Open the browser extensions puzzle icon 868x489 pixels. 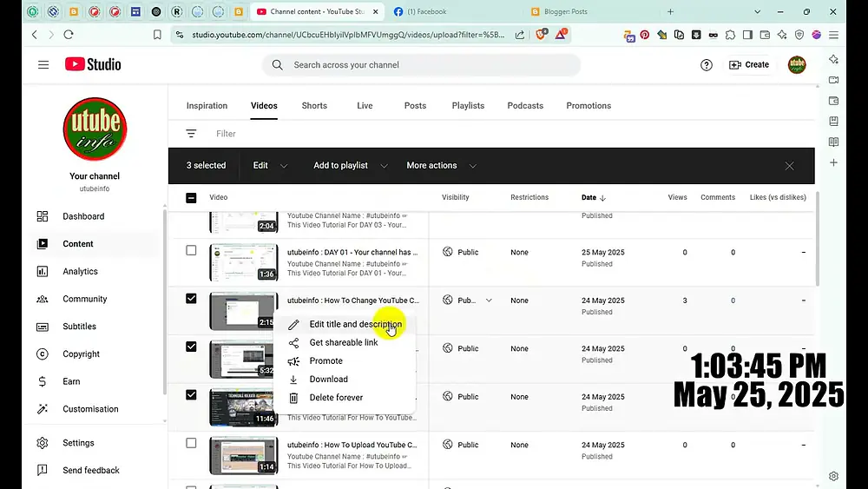click(730, 35)
